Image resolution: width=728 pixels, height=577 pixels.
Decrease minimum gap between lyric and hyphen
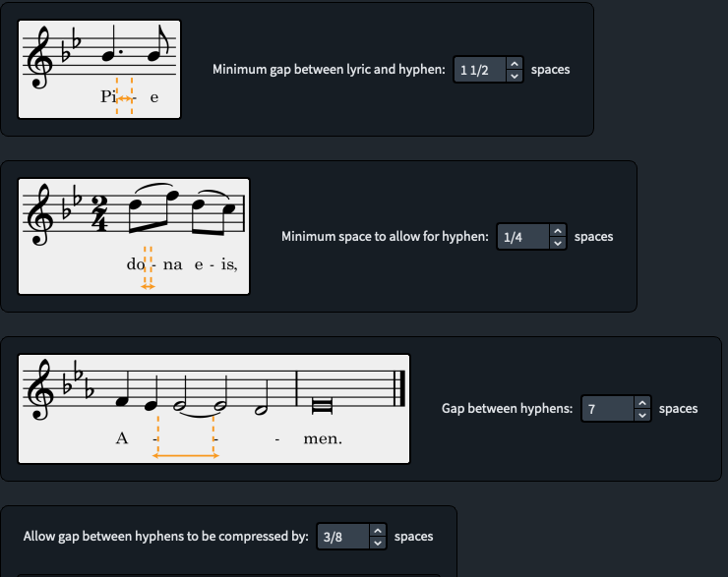click(x=515, y=76)
